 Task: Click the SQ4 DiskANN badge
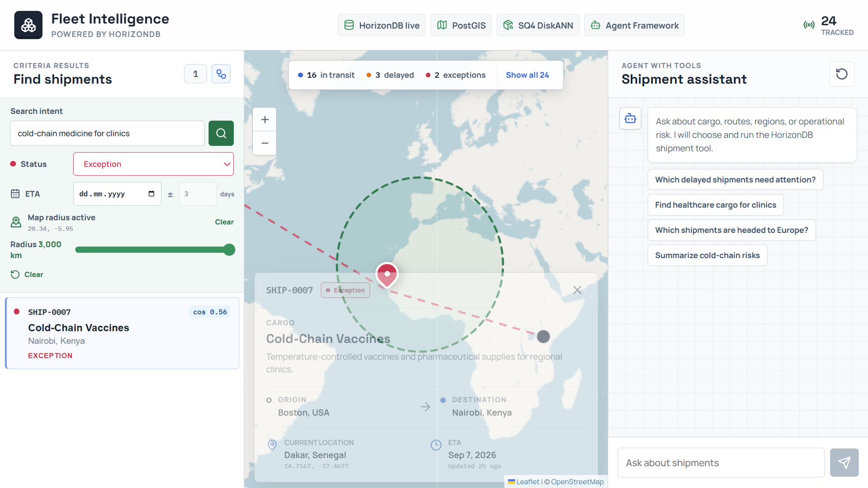click(x=538, y=25)
